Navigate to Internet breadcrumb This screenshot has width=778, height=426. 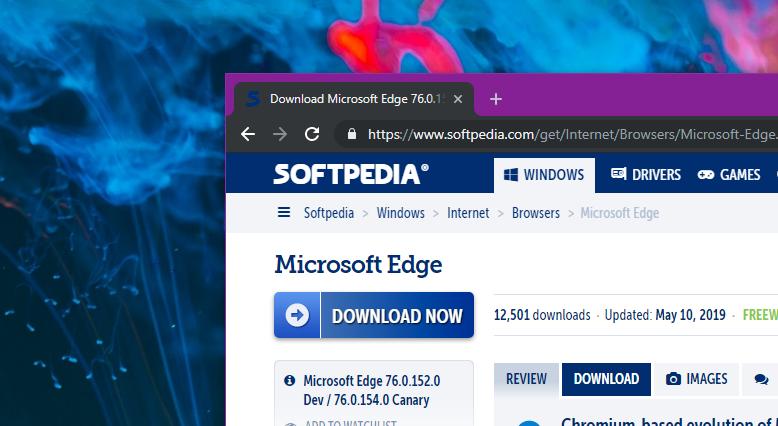(x=468, y=213)
